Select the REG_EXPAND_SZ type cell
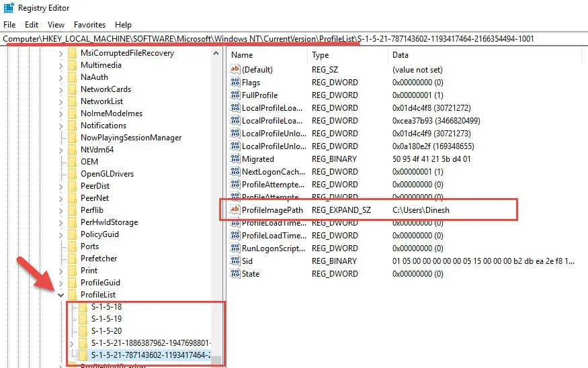 341,210
